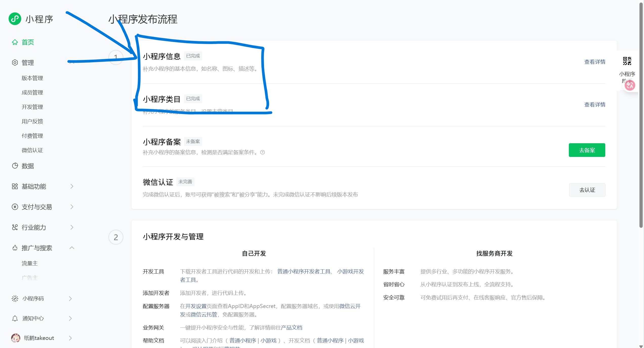Click the home icon beside 首页
This screenshot has width=644, height=348.
(x=15, y=42)
